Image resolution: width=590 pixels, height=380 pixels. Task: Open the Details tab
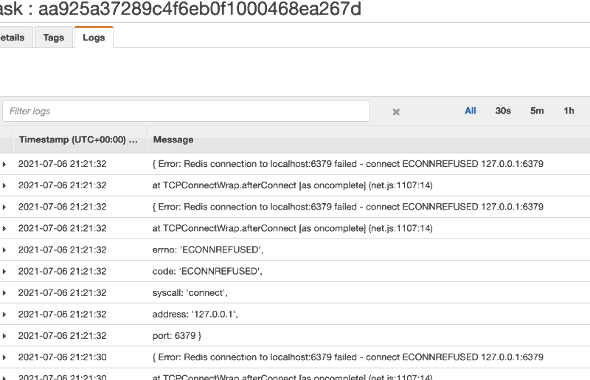pyautogui.click(x=13, y=37)
